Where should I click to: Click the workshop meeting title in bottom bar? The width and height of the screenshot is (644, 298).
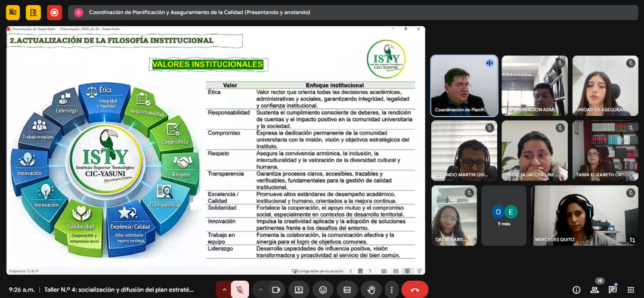(119, 290)
